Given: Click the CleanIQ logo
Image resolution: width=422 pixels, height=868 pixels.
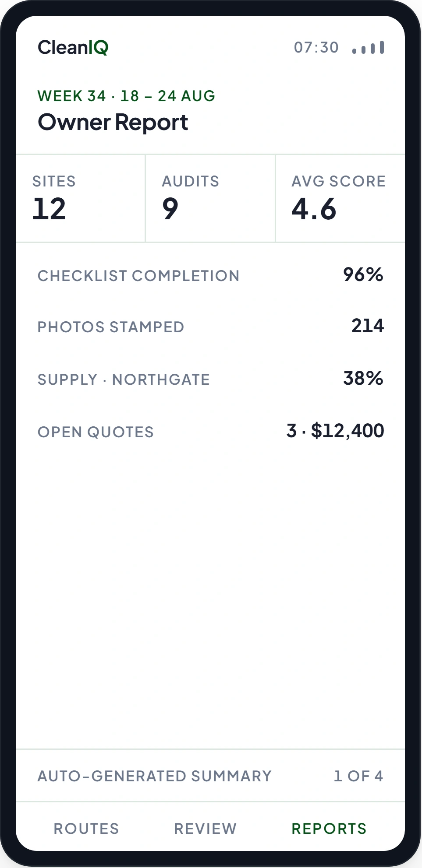Looking at the screenshot, I should (x=73, y=47).
